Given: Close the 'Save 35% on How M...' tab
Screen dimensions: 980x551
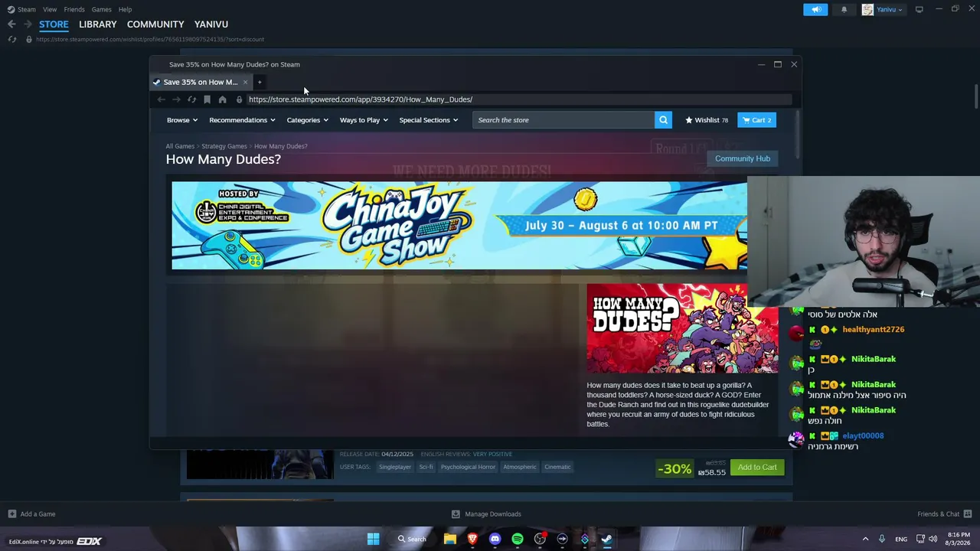Looking at the screenshot, I should coord(245,82).
